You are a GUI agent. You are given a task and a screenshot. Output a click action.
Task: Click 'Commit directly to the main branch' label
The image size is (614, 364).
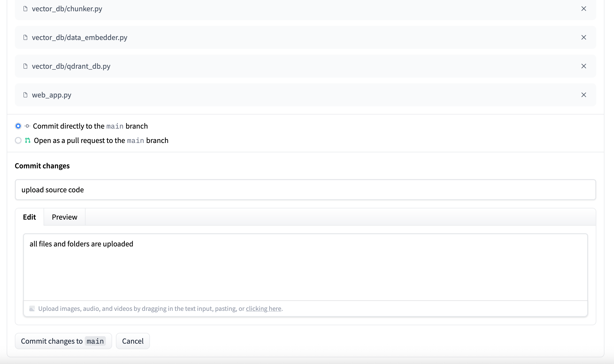(x=90, y=126)
